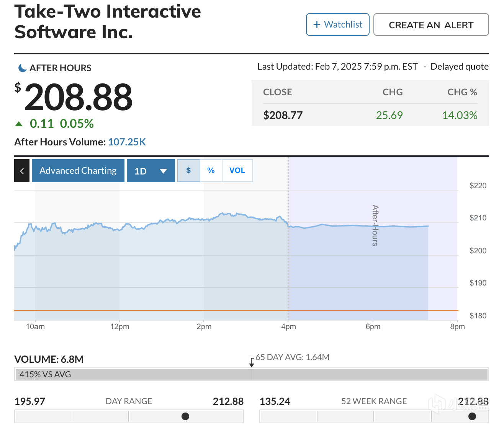Select the dollar price chart toggle
The height and width of the screenshot is (424, 504).
point(188,171)
